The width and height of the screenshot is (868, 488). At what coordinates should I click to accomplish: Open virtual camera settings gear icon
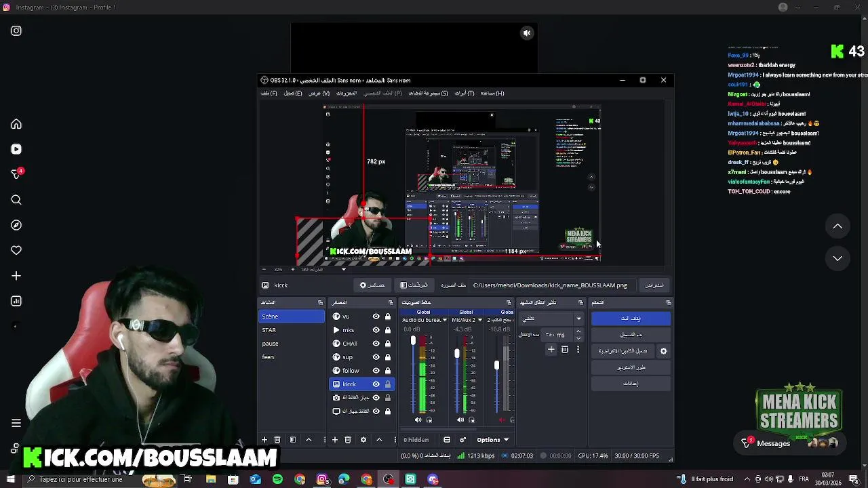click(x=664, y=351)
